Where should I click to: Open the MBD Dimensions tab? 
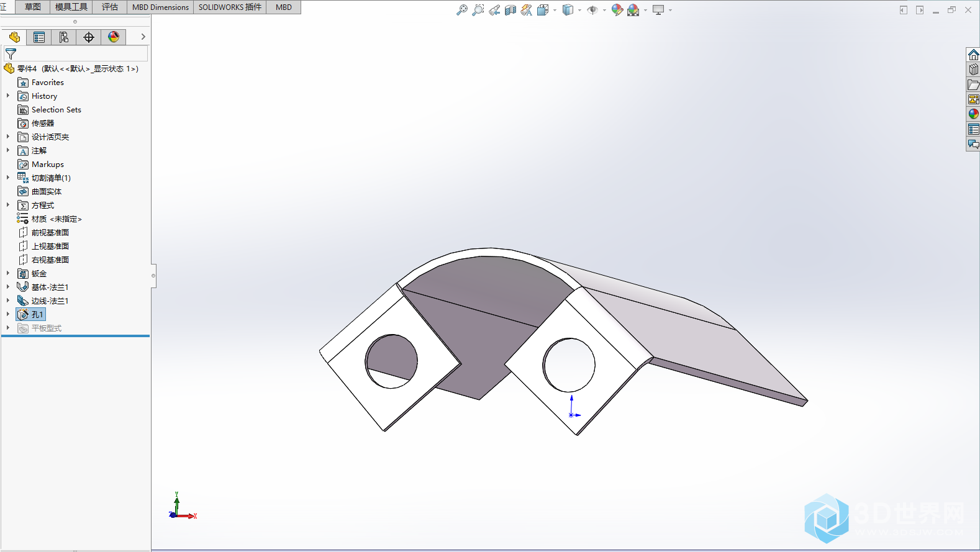[x=160, y=7]
